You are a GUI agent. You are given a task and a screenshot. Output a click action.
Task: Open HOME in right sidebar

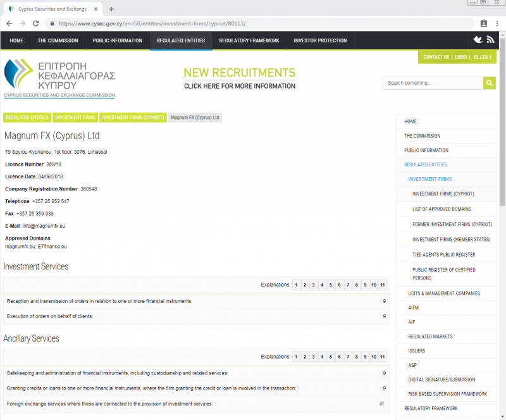[x=446, y=121]
